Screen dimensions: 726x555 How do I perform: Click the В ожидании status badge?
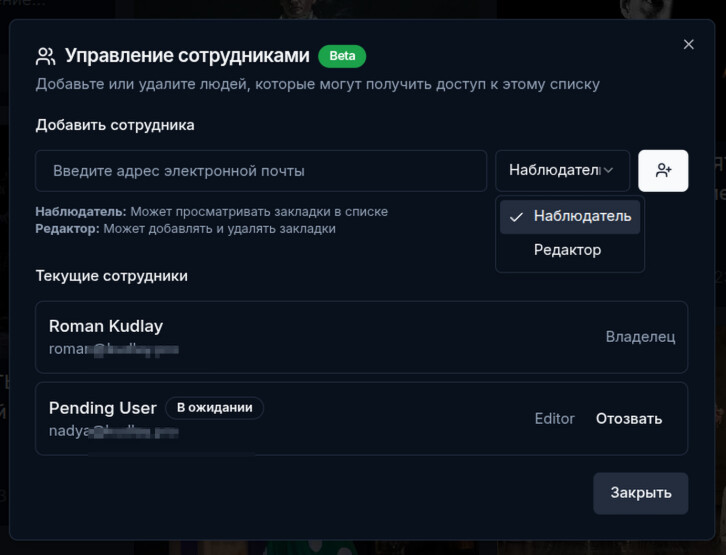point(214,408)
